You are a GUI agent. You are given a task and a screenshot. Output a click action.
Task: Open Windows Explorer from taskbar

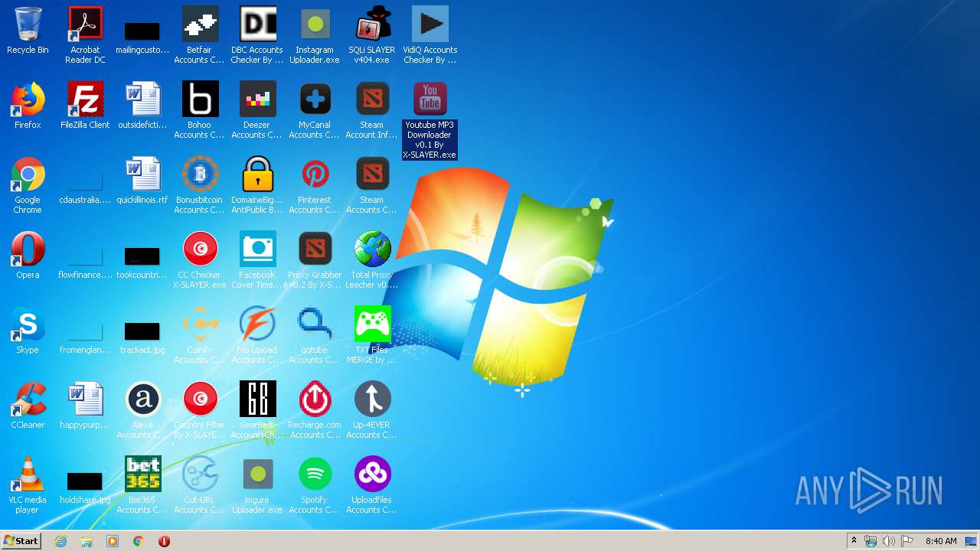pos(87,541)
